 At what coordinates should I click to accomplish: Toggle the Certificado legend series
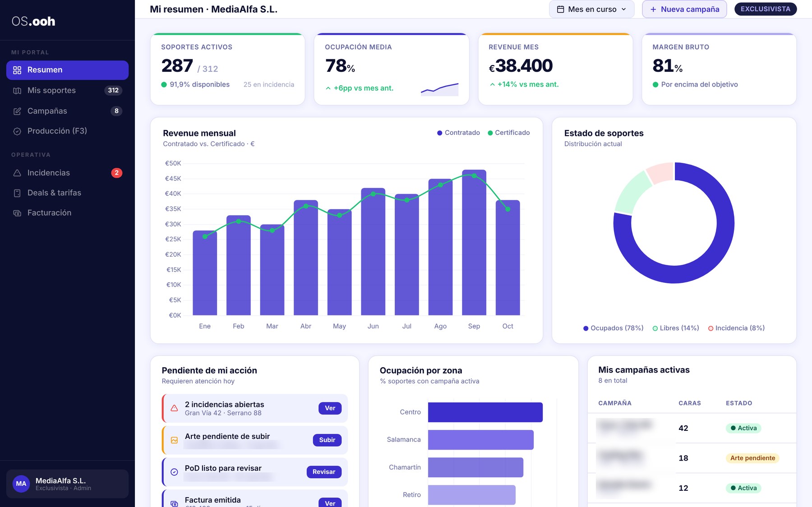pos(508,133)
